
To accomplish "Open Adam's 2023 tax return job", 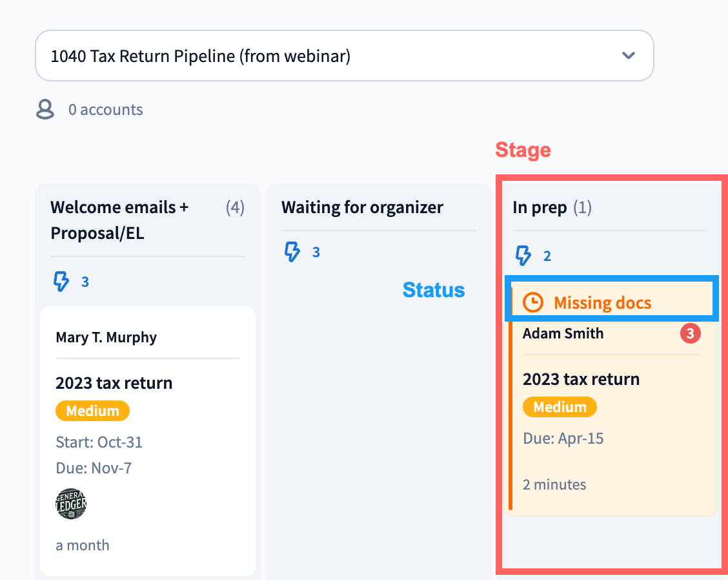I will (581, 379).
